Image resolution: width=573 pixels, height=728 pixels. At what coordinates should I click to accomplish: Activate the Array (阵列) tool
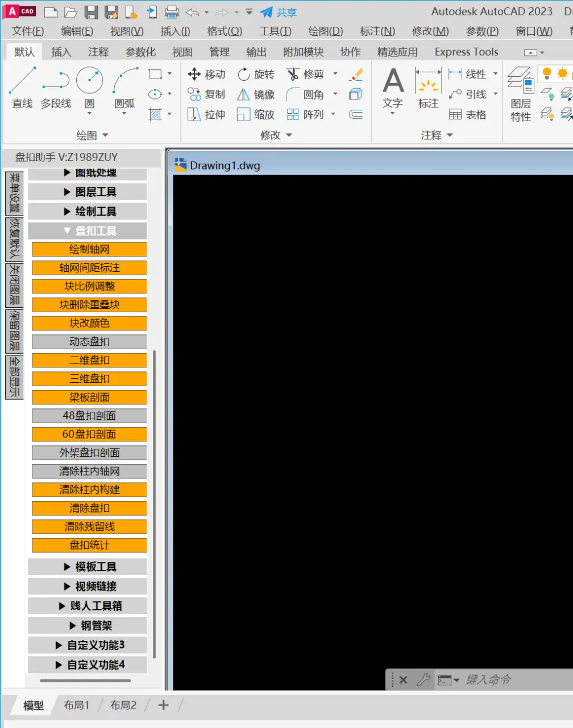coord(305,114)
